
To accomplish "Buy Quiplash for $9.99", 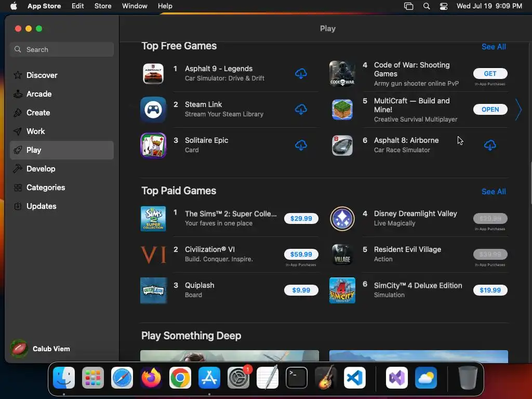I will point(301,290).
